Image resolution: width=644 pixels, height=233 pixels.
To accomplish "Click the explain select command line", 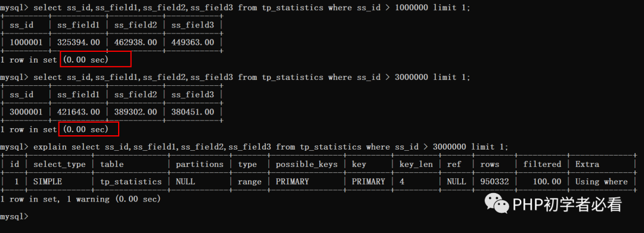I will point(254,147).
